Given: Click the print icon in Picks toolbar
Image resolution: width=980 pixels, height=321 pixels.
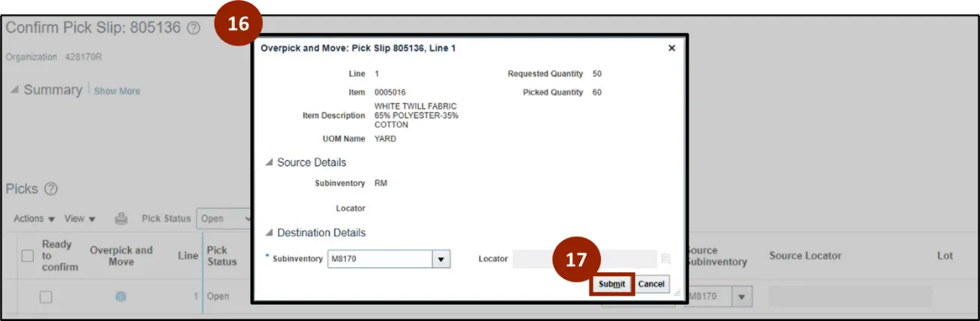Looking at the screenshot, I should (x=121, y=218).
